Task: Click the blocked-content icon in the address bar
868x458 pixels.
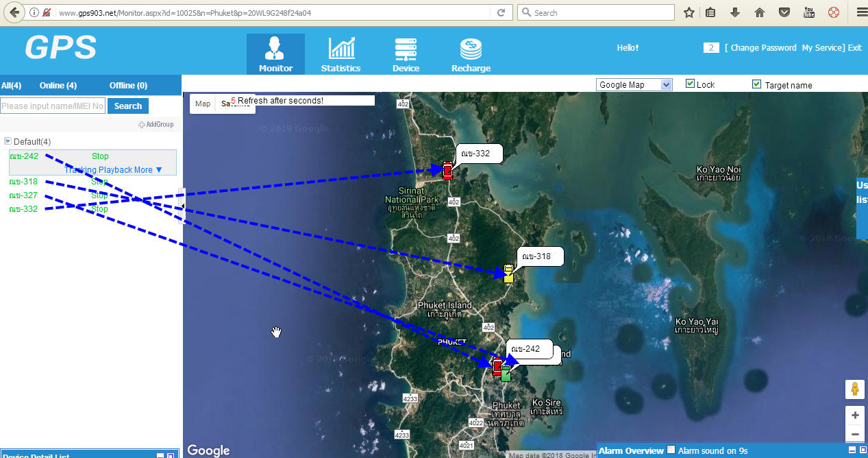Action: click(47, 12)
